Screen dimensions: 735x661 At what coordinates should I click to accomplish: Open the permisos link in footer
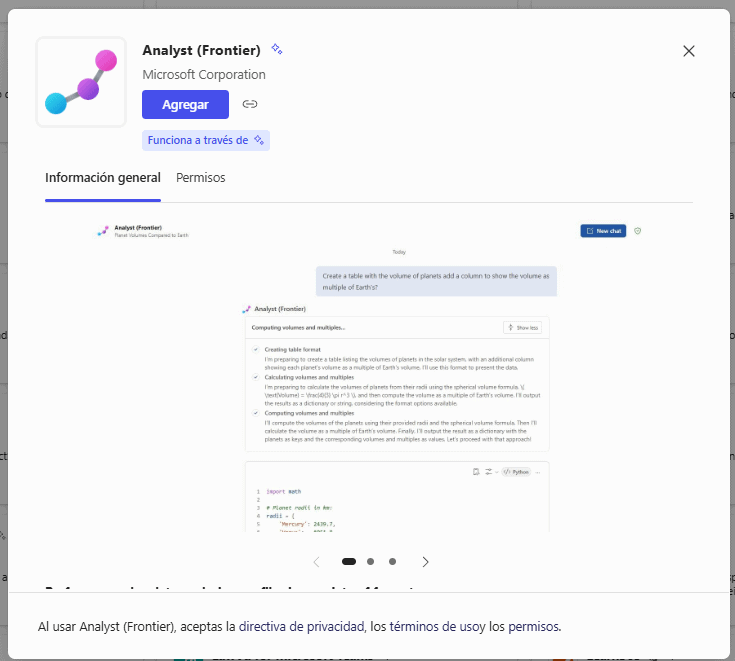click(534, 626)
